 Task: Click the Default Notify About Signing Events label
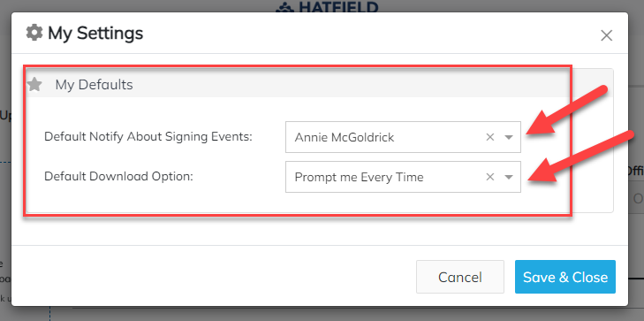[x=148, y=136]
